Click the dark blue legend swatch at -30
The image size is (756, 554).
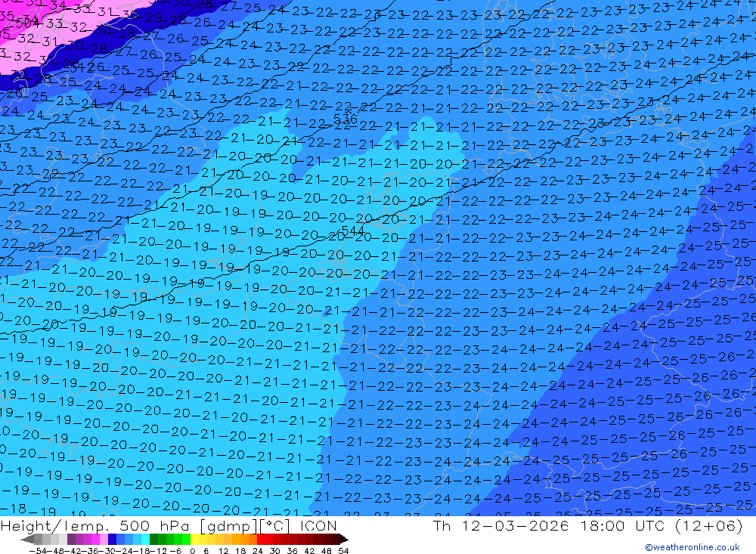112,539
